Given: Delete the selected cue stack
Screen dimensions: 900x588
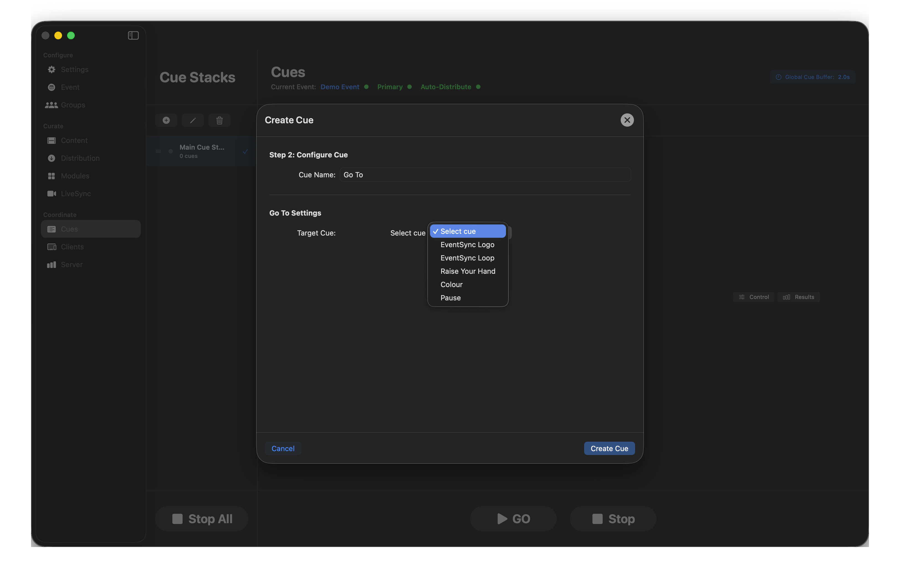Looking at the screenshot, I should (x=219, y=121).
